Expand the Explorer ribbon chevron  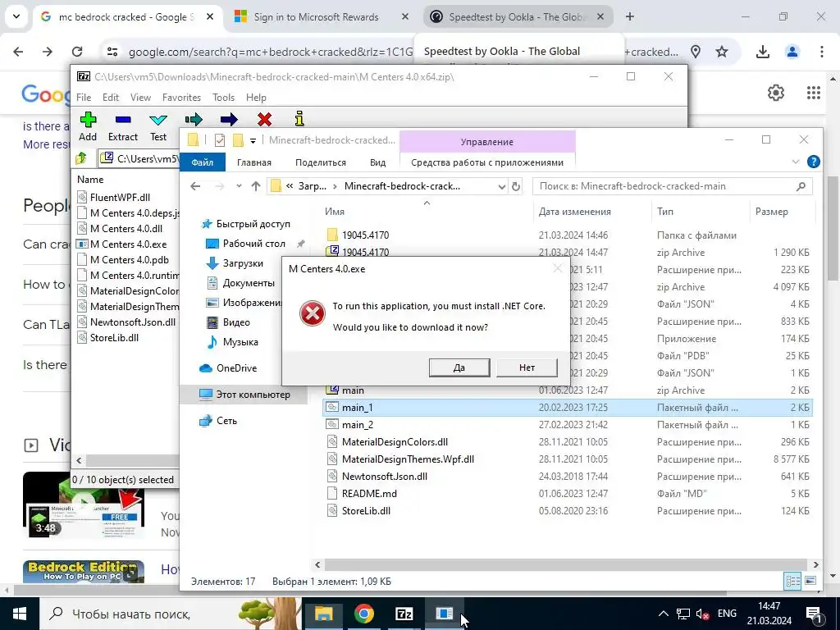pos(796,162)
